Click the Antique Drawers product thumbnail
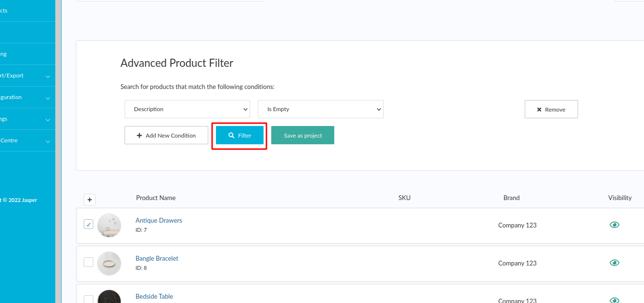This screenshot has height=303, width=644. (109, 226)
